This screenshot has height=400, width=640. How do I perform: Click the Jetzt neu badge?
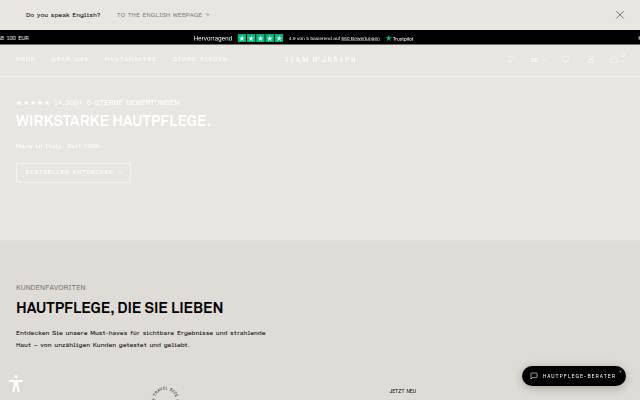pyautogui.click(x=403, y=391)
